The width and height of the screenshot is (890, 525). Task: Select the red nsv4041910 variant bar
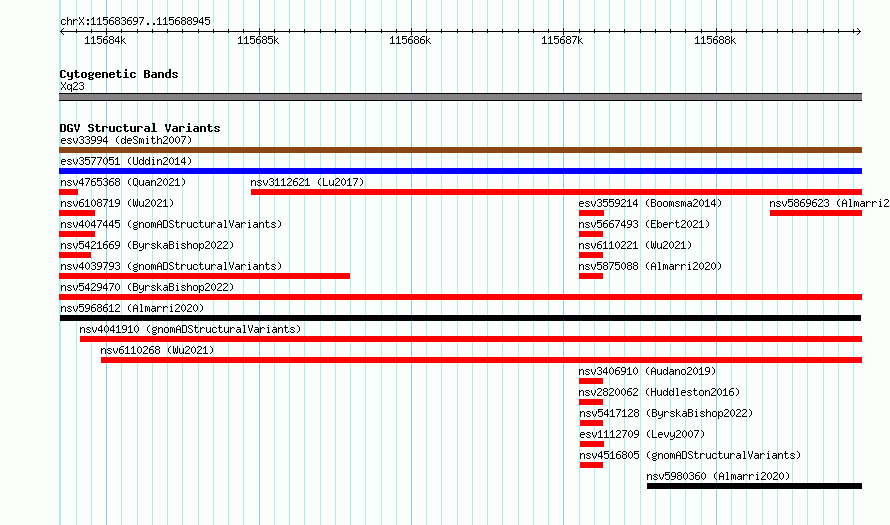(x=471, y=339)
